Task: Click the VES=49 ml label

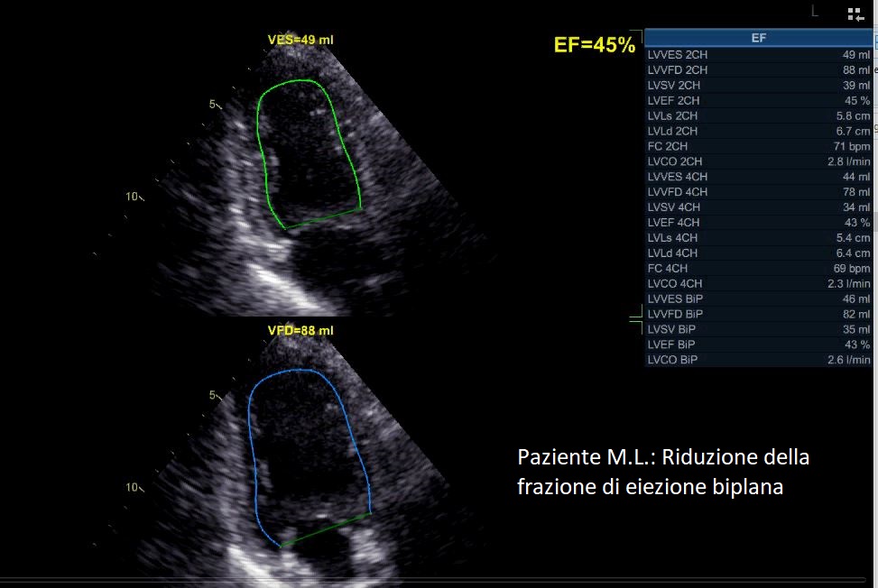Action: click(x=300, y=40)
